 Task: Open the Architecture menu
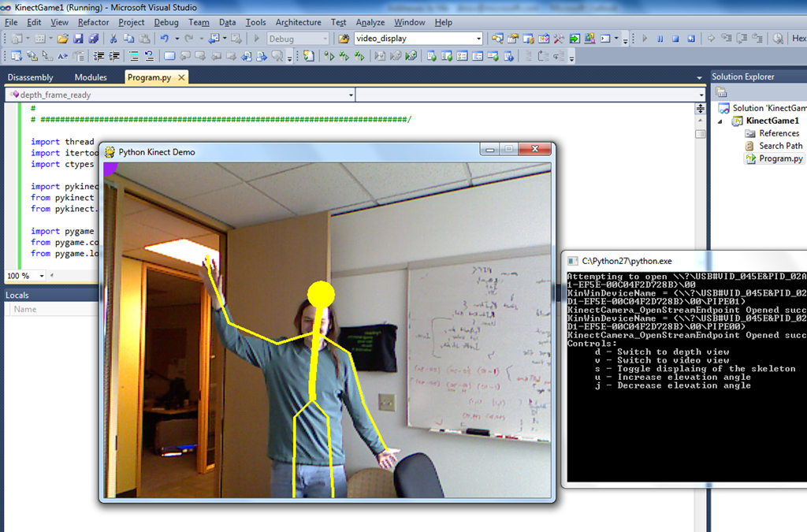click(x=298, y=22)
